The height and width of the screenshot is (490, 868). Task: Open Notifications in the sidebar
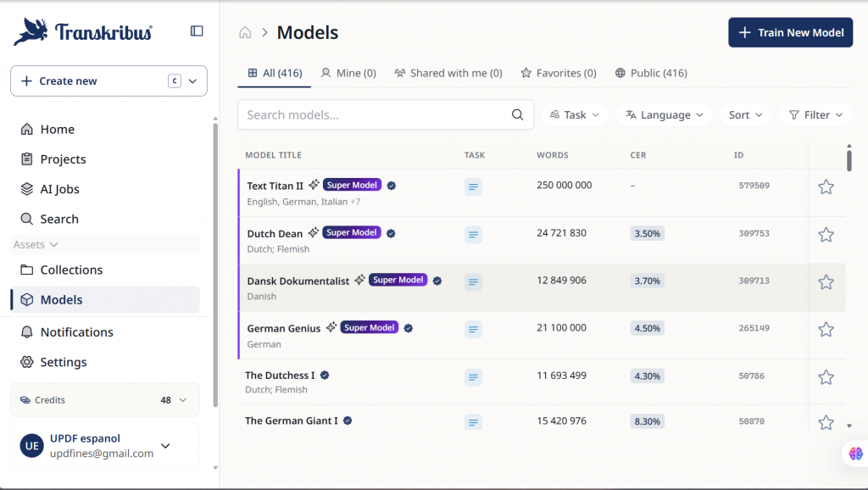[x=105, y=331]
